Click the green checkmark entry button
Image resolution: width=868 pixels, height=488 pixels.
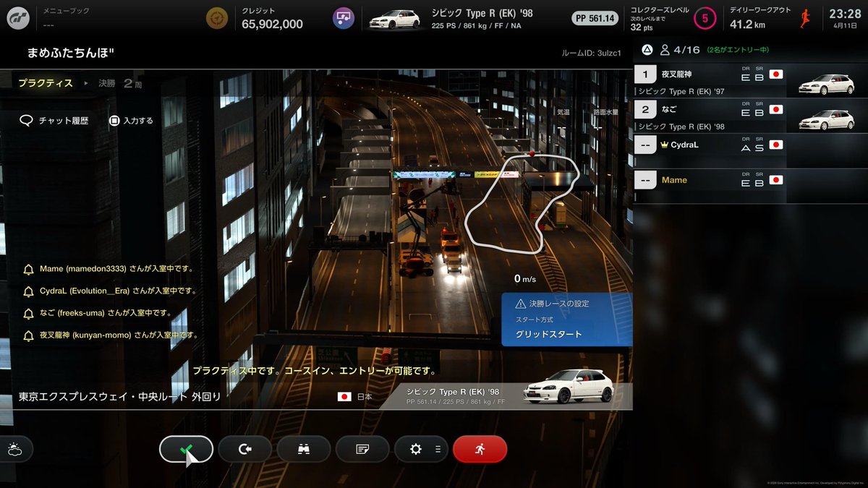[x=186, y=449]
